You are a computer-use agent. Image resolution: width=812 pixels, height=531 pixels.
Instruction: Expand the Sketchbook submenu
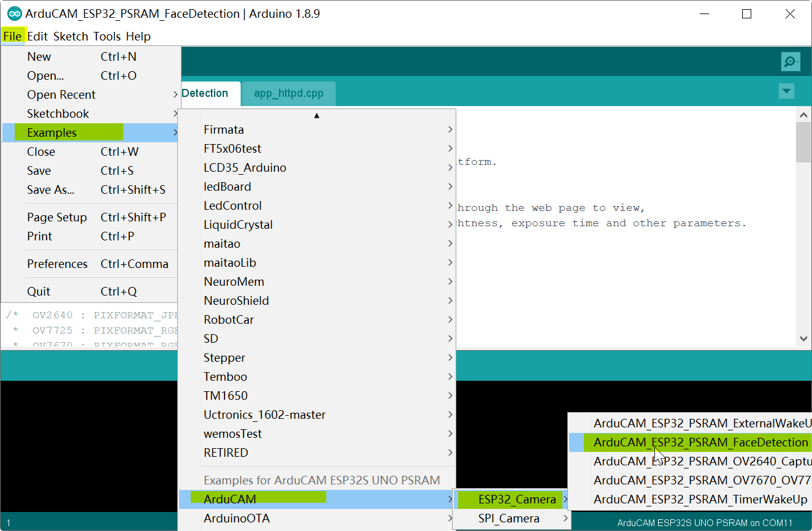[x=91, y=113]
